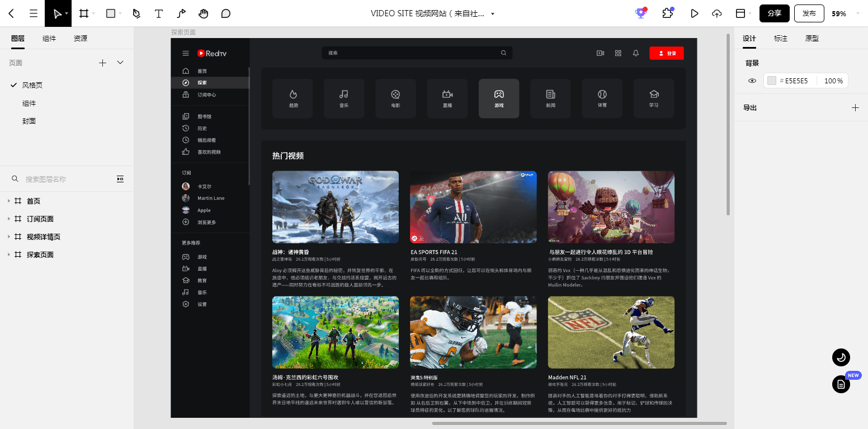Click the back arrow icon

click(x=12, y=13)
